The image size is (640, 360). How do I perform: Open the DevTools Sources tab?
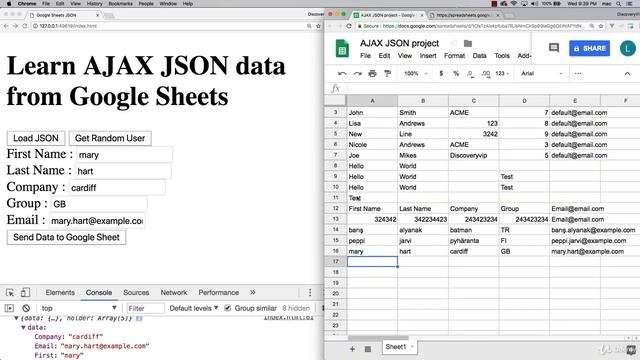point(136,293)
